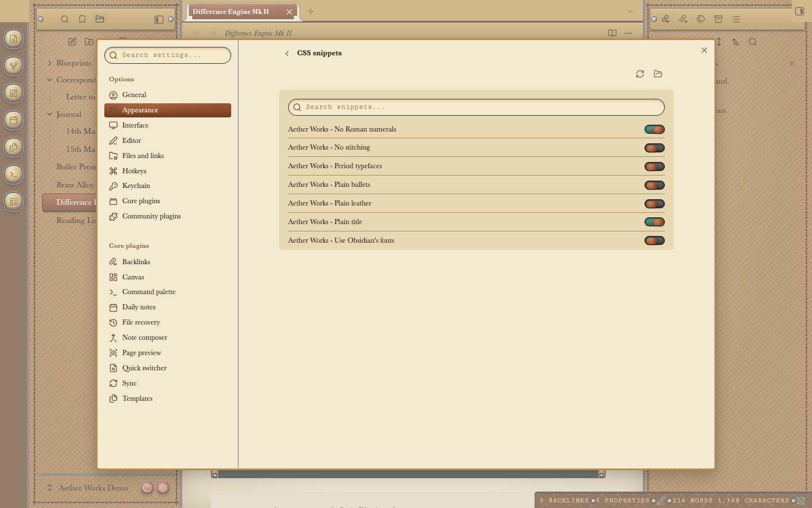Insert template using the ribbon icon
The image size is (812, 508).
(x=14, y=147)
